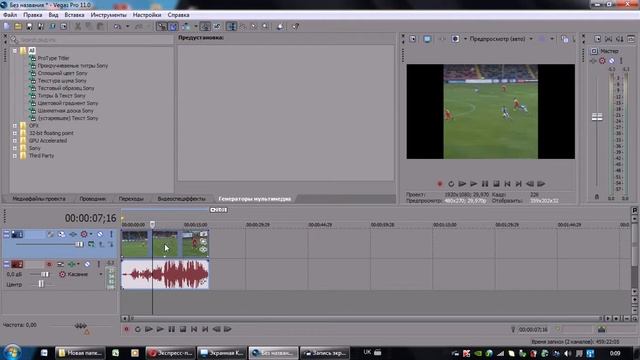This screenshot has width=640, height=360.
Task: Toggle video track Mute icon
Action: pyautogui.click(x=99, y=234)
